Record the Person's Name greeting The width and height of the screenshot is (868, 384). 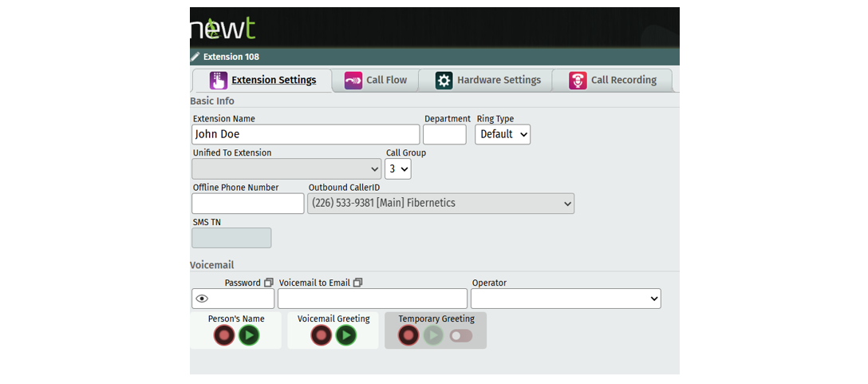[x=224, y=335]
